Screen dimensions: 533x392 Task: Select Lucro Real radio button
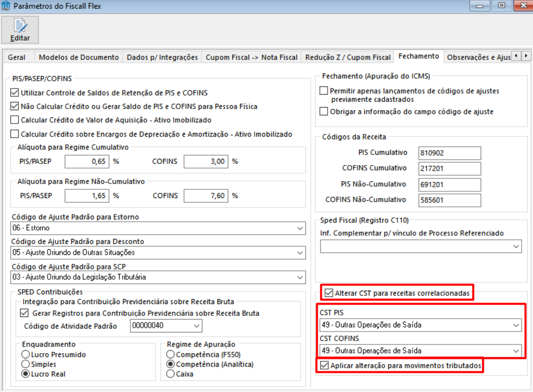coord(25,374)
